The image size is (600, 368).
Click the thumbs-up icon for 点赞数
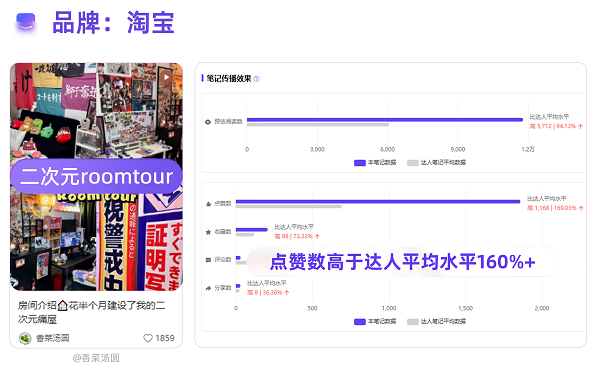[209, 204]
